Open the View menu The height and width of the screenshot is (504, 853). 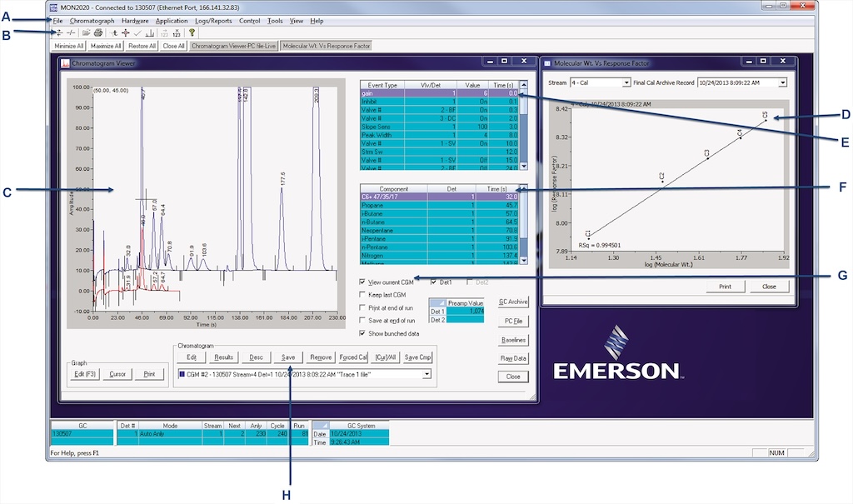tap(297, 21)
